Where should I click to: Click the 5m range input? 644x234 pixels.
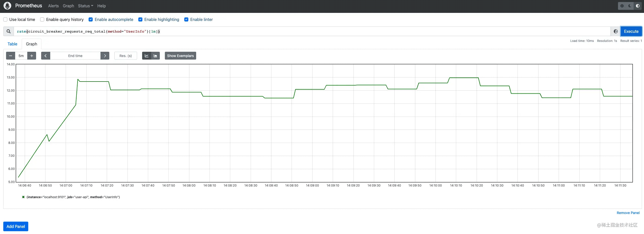(x=21, y=56)
